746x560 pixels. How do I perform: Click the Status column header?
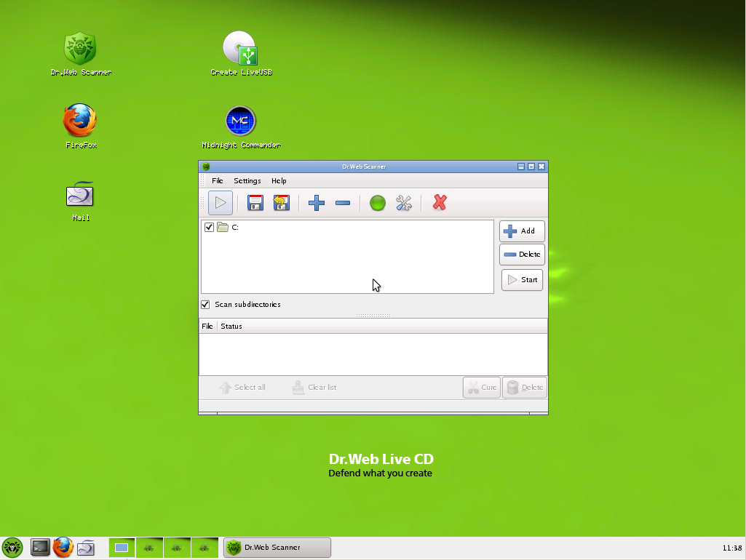(231, 327)
